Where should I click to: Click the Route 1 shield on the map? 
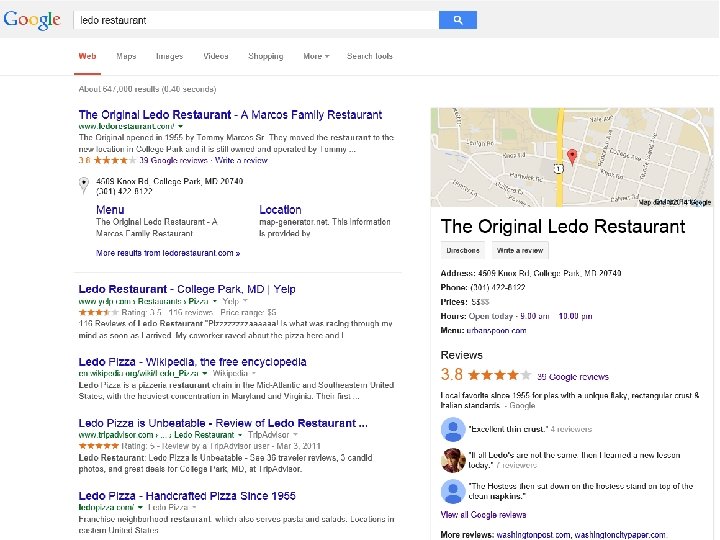tap(558, 169)
